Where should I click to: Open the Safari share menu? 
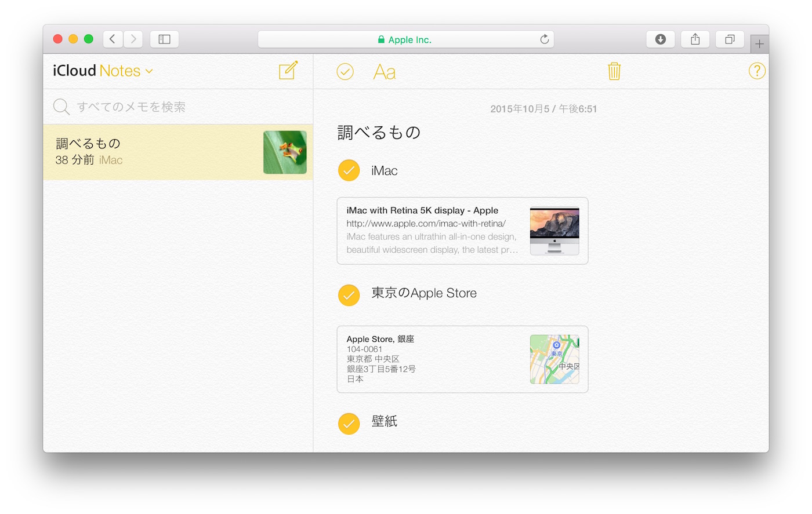pos(695,39)
